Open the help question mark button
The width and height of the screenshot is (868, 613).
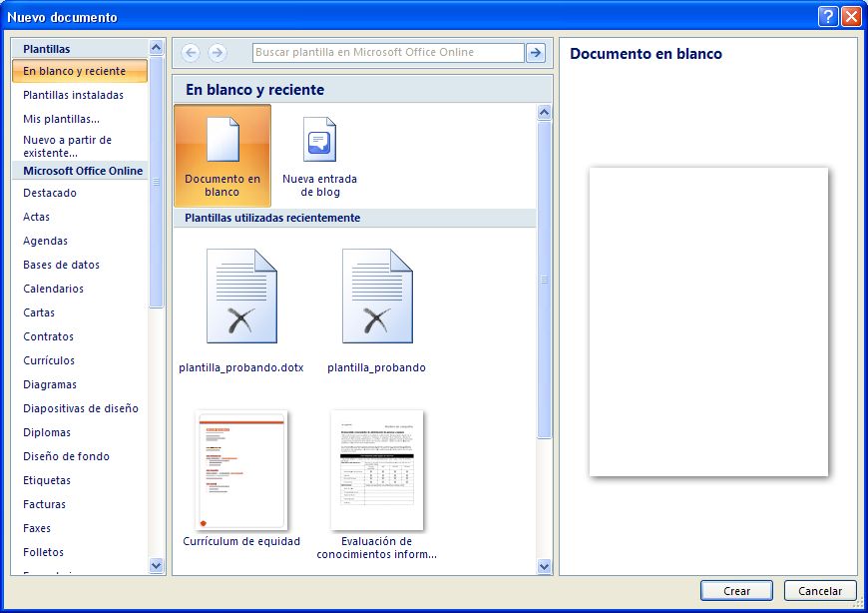tap(827, 17)
